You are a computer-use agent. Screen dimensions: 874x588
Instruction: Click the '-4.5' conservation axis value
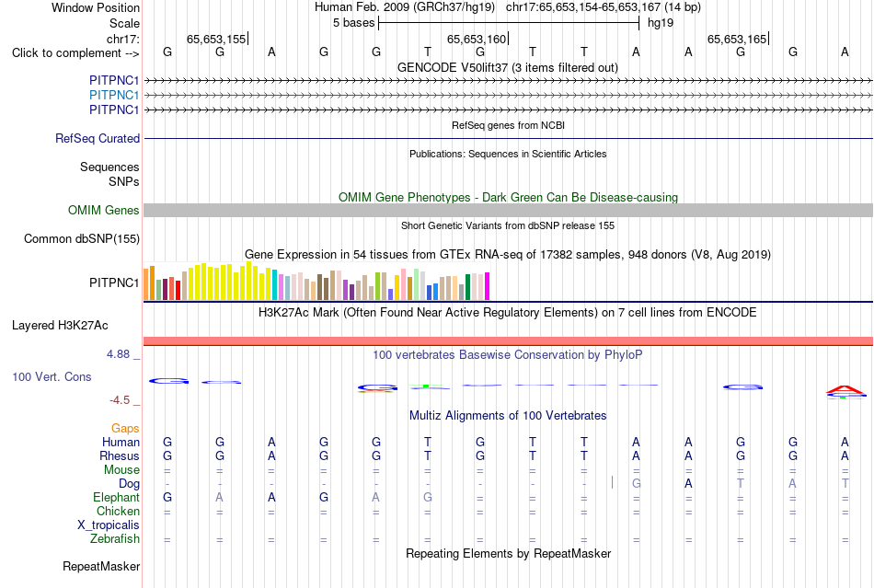120,400
